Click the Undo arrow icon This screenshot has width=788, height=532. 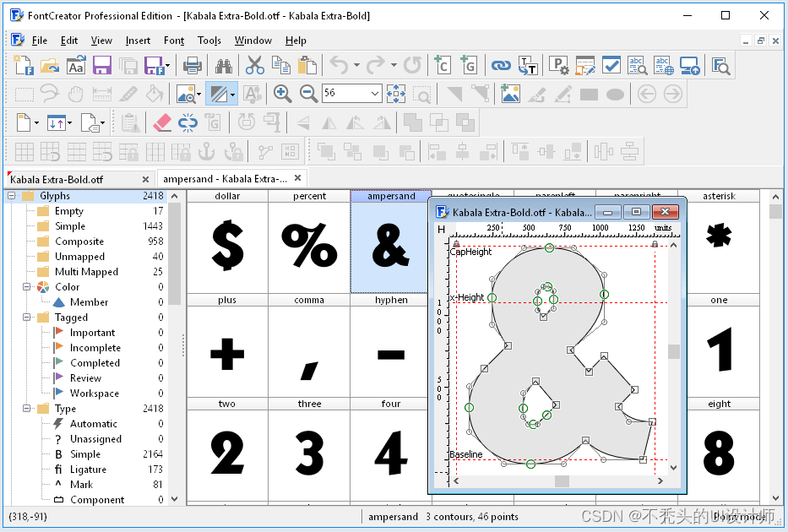click(x=340, y=65)
